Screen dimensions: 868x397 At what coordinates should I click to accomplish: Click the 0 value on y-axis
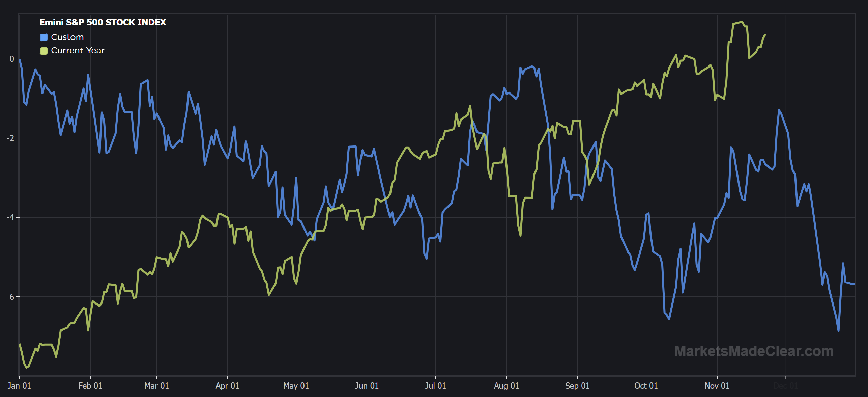[x=12, y=59]
